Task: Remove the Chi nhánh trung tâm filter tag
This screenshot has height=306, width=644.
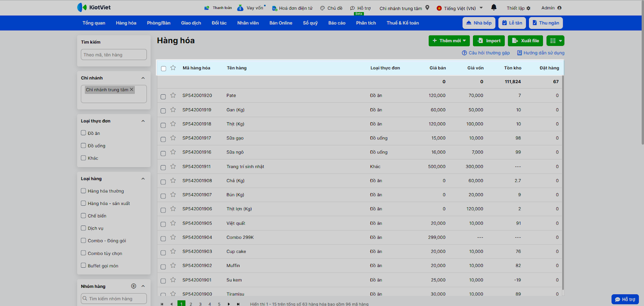Action: point(131,89)
